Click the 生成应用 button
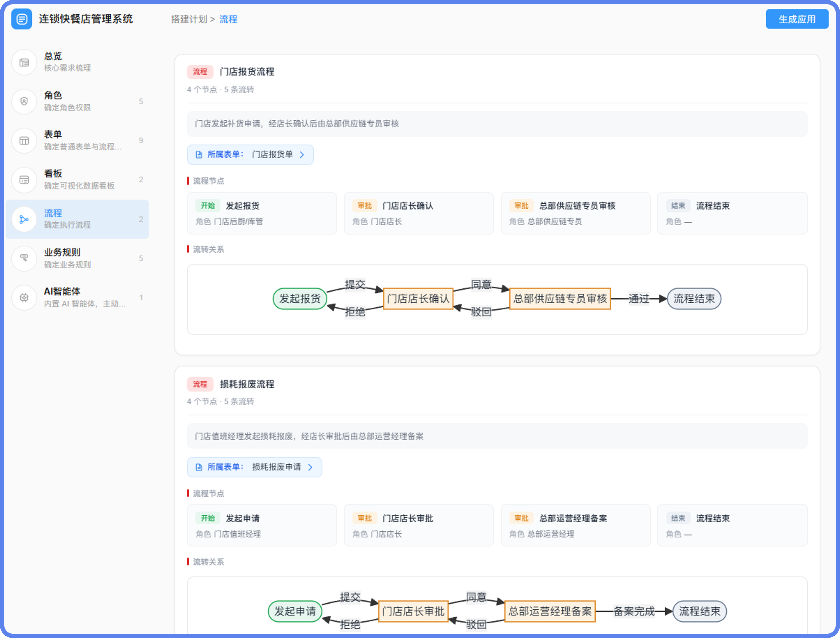Screen dimensions: 840x638 coord(797,19)
